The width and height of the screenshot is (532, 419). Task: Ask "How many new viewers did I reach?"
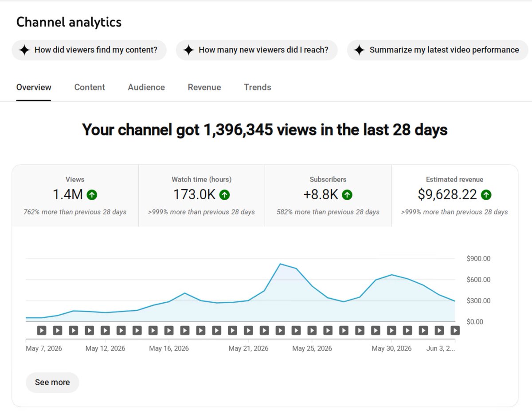pos(257,50)
